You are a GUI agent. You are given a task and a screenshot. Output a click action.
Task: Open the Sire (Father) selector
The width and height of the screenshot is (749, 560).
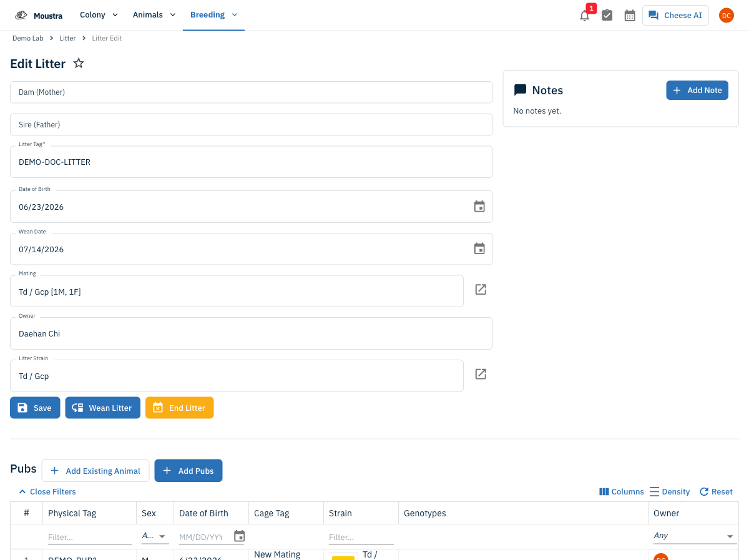coord(251,124)
